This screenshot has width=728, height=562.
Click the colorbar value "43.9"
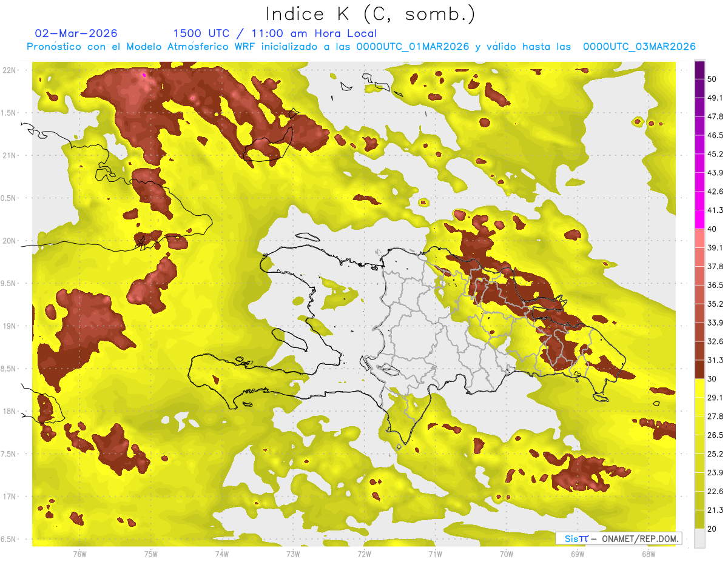[715, 173]
